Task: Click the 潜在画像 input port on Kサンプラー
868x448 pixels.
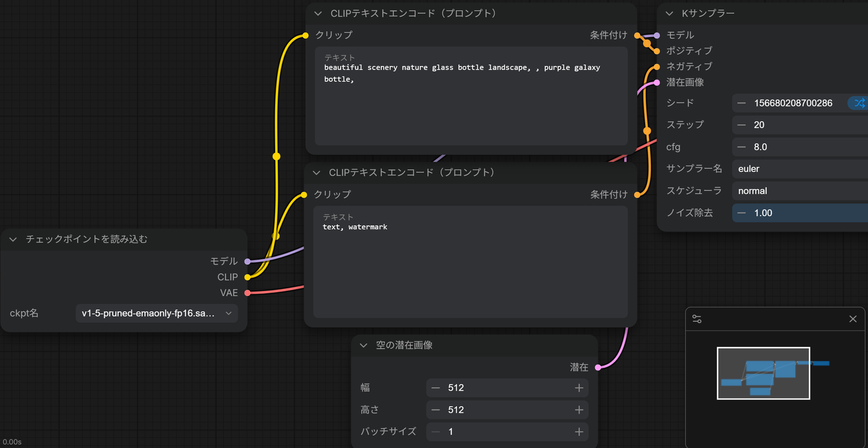Action: [656, 83]
